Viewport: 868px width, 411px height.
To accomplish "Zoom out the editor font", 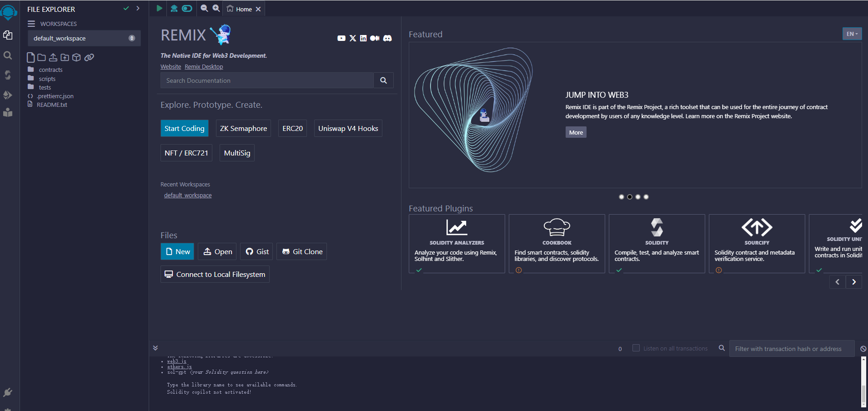I will tap(204, 8).
